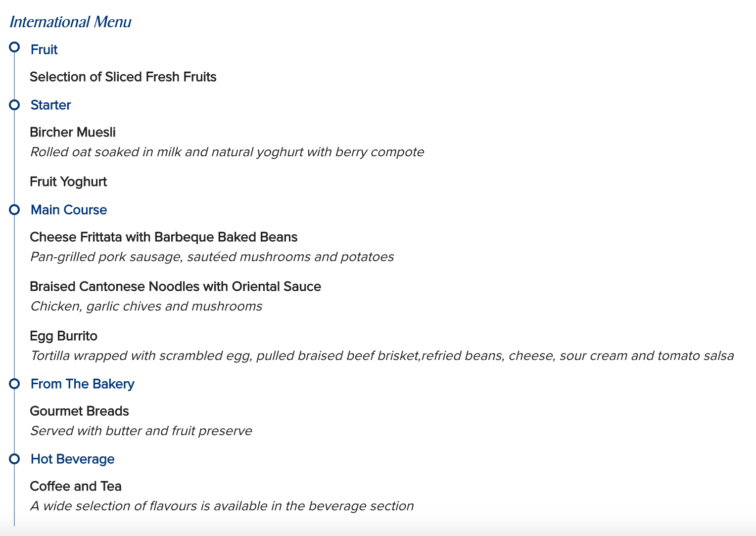Click the circle marker beside Starter
The width and height of the screenshot is (756, 536).
[14, 105]
